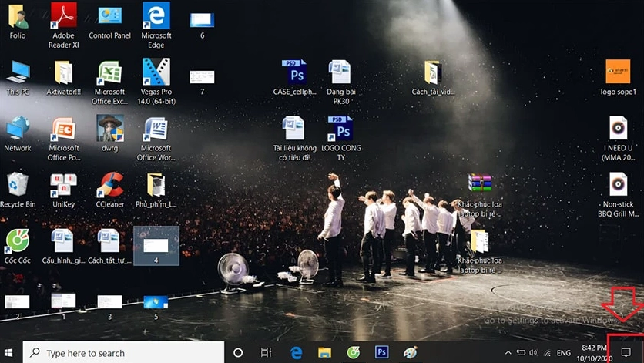This screenshot has width=644, height=363.
Task: Open Photoshop from the taskbar
Action: coord(381,352)
